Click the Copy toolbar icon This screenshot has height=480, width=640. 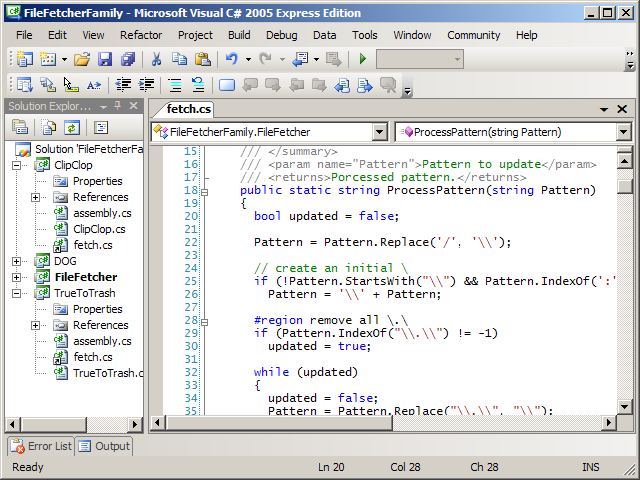(180, 59)
